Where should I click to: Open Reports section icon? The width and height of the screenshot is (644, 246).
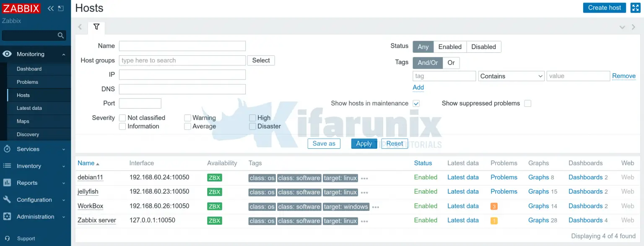(x=7, y=183)
